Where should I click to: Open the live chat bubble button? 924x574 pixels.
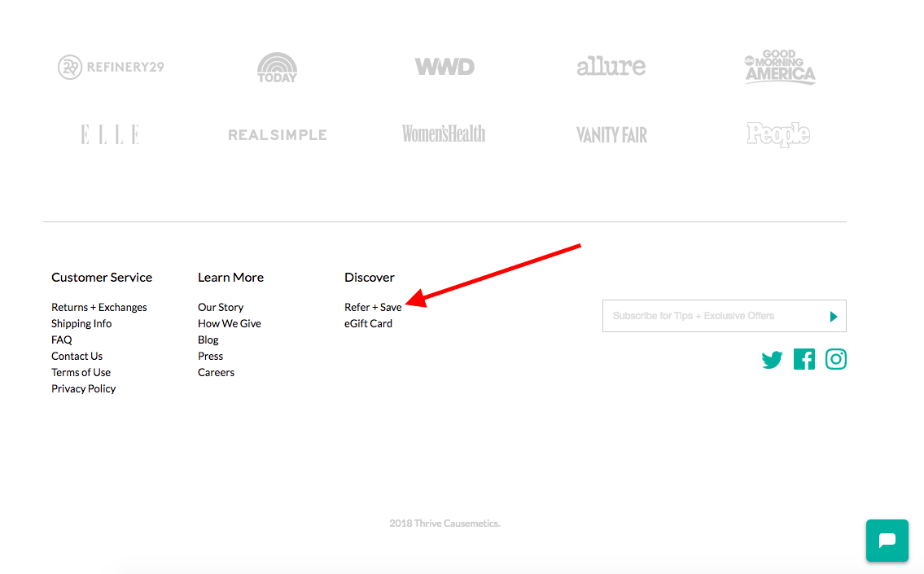click(x=887, y=541)
